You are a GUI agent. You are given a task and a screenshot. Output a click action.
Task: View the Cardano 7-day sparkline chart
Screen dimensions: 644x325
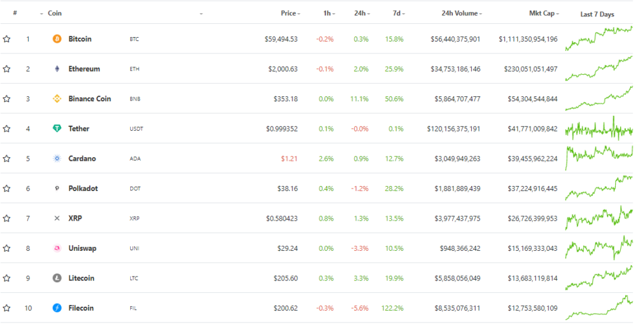(599, 158)
